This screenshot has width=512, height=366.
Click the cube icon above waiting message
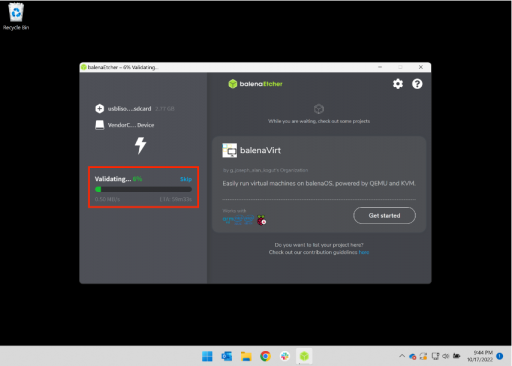tap(319, 109)
